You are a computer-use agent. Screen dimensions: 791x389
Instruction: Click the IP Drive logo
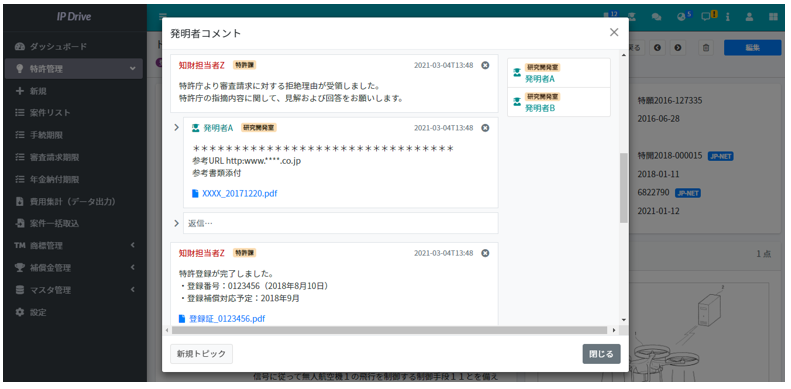pos(74,17)
